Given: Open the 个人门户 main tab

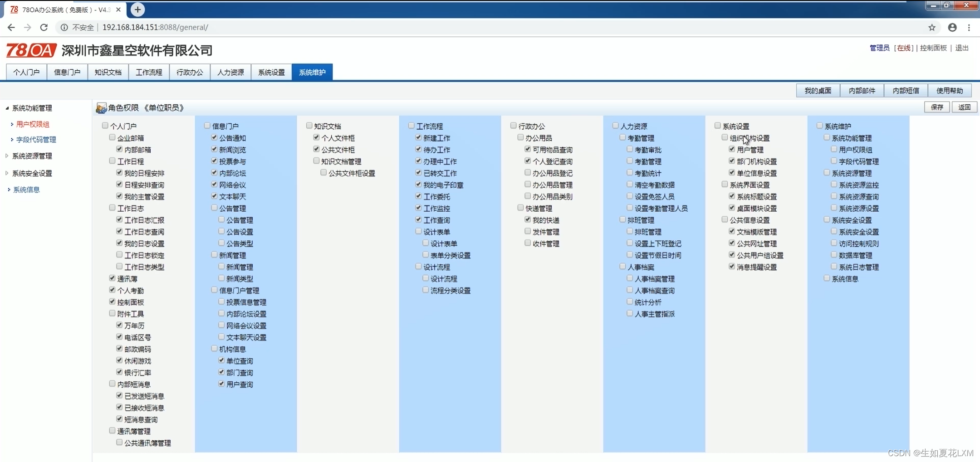Looking at the screenshot, I should pos(26,72).
